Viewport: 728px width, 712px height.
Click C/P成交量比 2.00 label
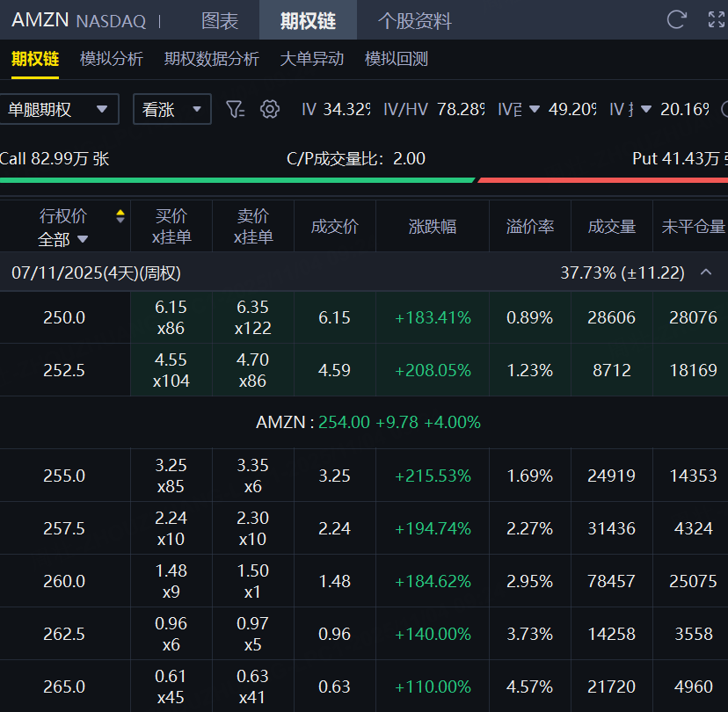coord(355,159)
